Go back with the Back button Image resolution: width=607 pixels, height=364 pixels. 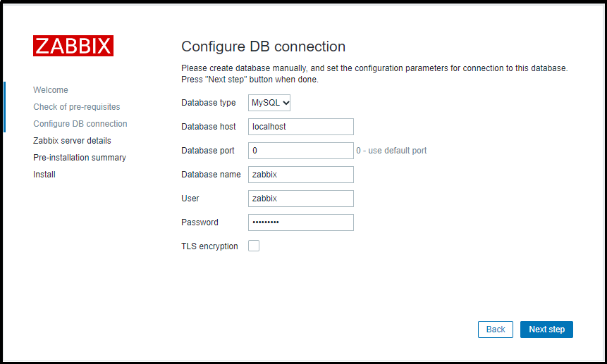(x=496, y=330)
